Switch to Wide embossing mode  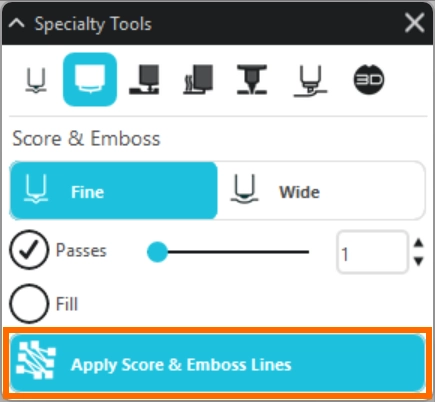(321, 191)
